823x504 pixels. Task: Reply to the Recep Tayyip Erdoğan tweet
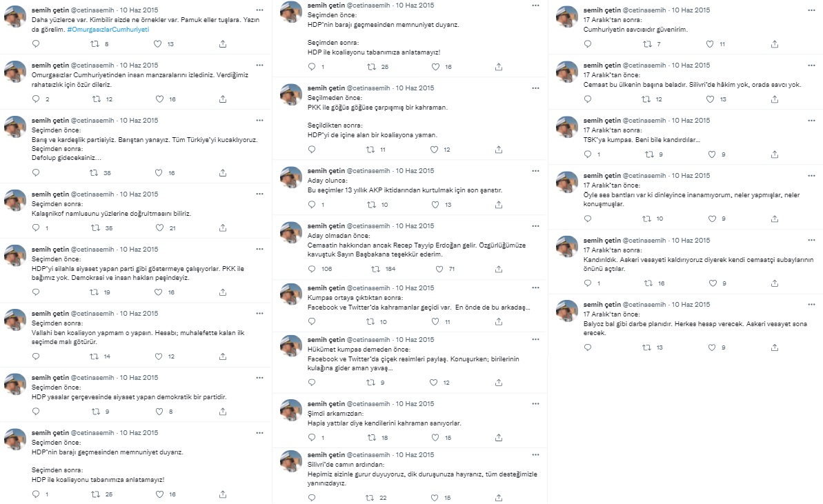tap(312, 268)
